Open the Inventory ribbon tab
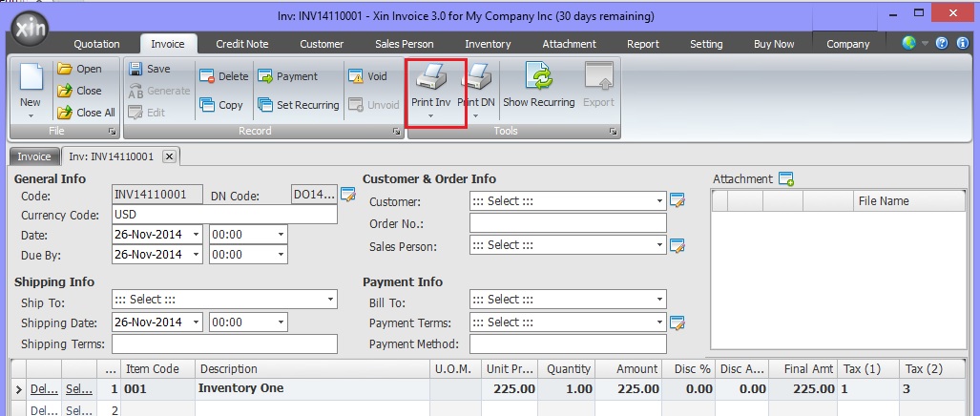This screenshot has width=980, height=416. [x=489, y=44]
